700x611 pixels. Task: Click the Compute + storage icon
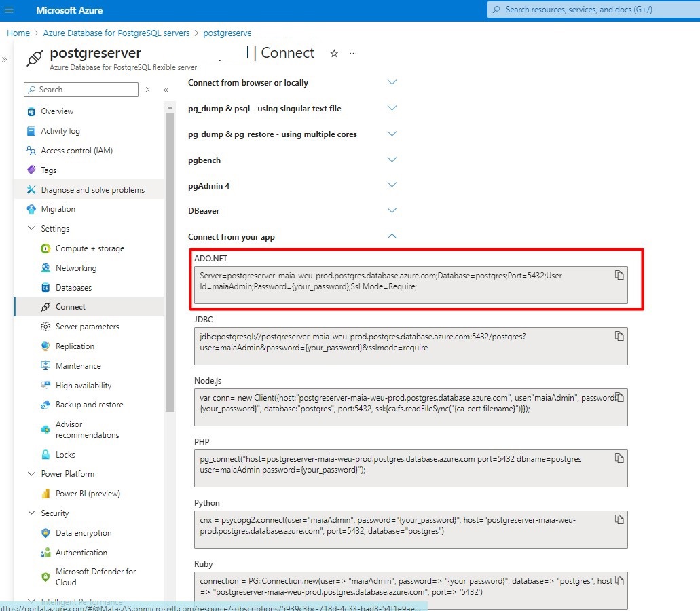point(45,248)
